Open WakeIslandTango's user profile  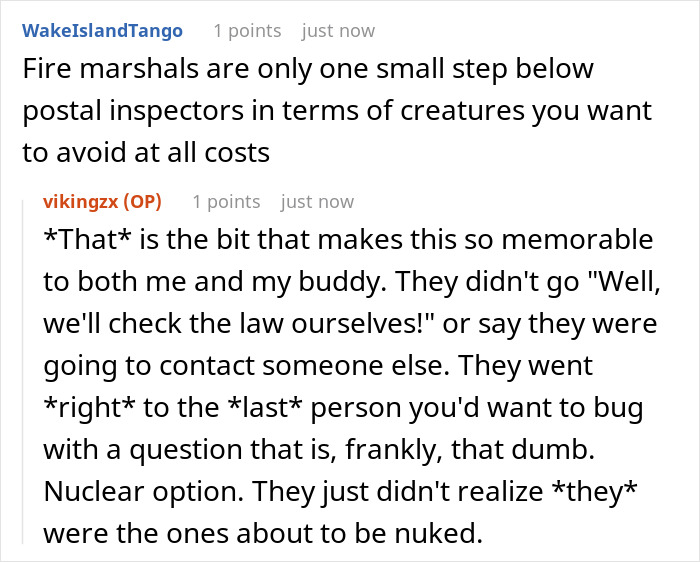point(102,31)
